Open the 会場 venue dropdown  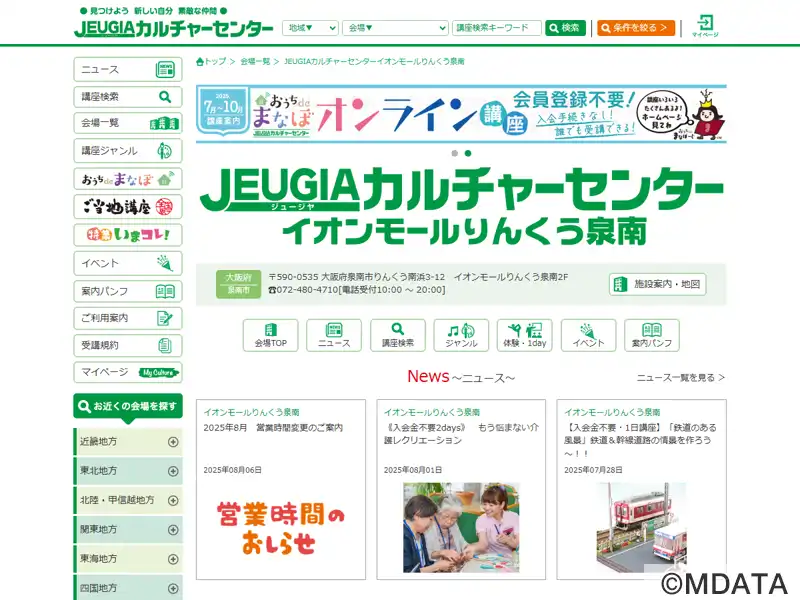(x=395, y=28)
